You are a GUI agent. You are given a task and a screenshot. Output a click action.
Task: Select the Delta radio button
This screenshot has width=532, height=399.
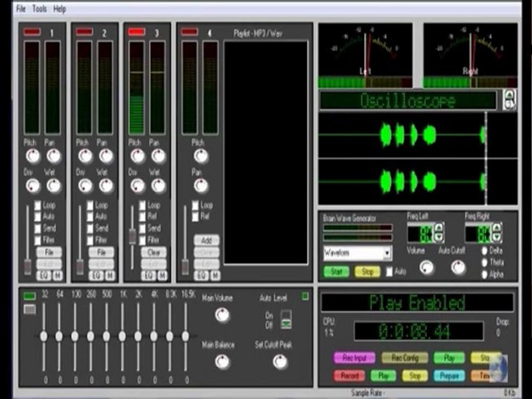point(484,250)
